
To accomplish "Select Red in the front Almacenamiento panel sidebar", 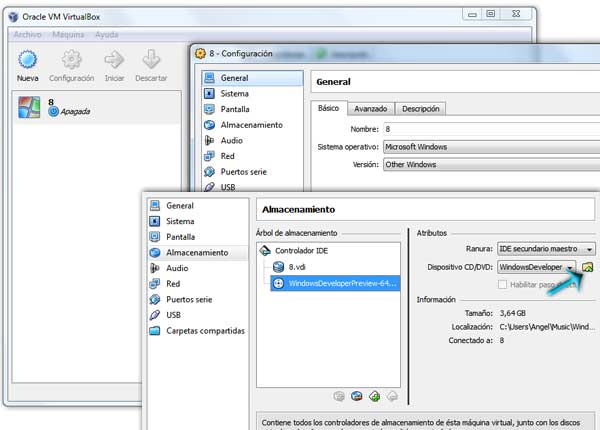I will 198,284.
